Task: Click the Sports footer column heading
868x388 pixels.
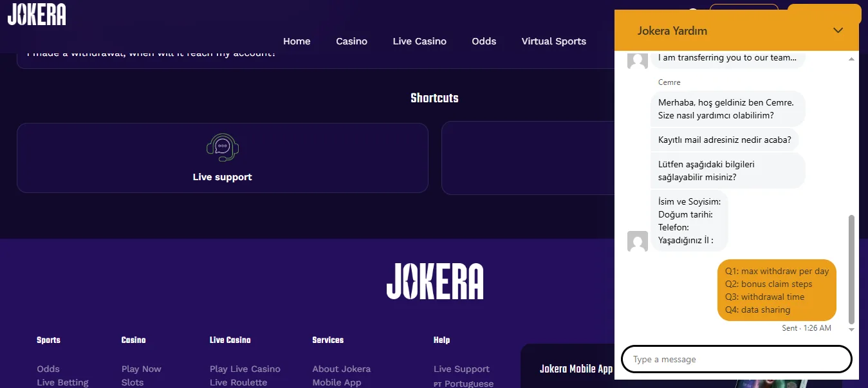Action: tap(48, 340)
